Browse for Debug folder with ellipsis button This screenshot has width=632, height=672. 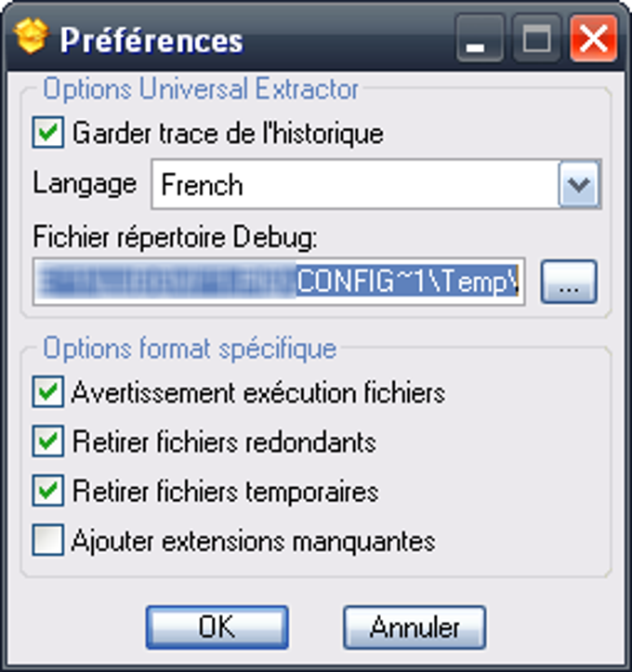tap(569, 282)
